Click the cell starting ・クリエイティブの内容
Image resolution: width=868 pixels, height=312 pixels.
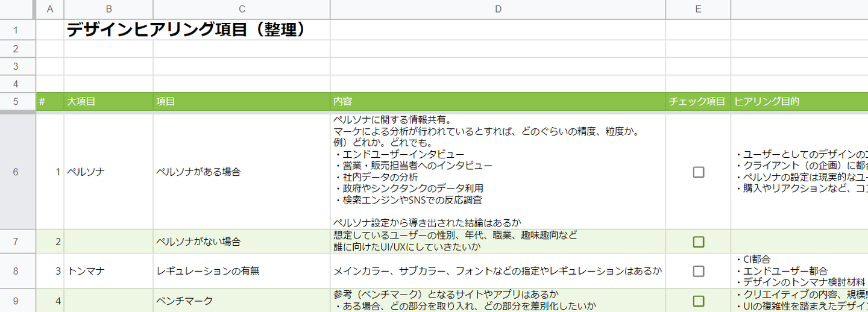click(x=799, y=301)
